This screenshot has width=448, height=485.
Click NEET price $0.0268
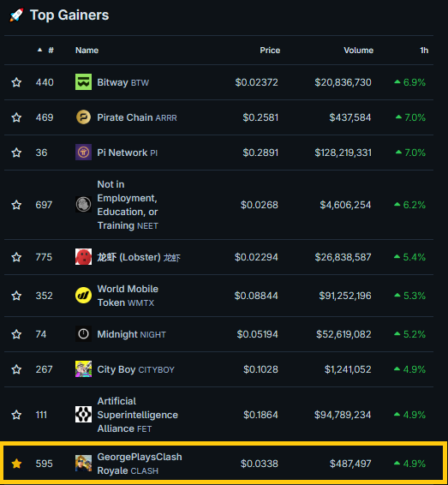tap(259, 205)
